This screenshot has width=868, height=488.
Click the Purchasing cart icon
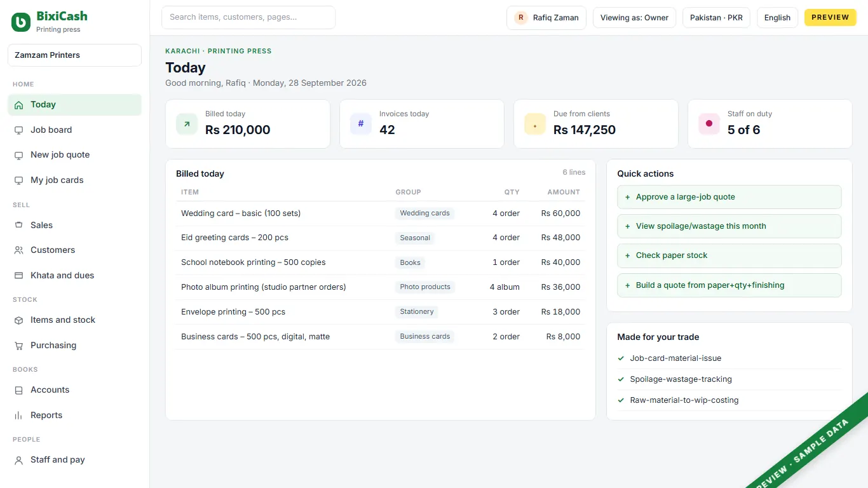pos(18,346)
